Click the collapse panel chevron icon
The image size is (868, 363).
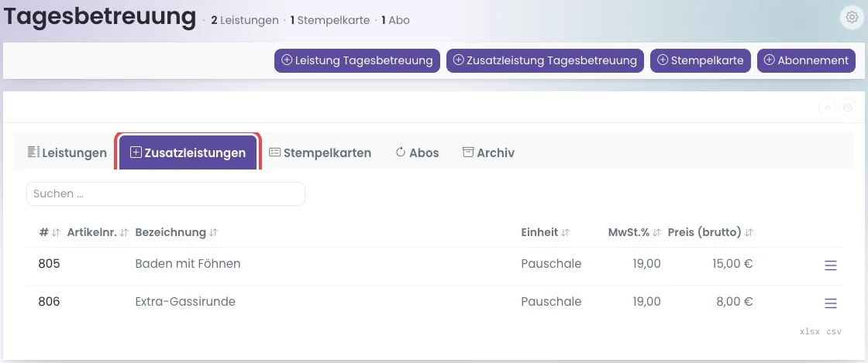(827, 108)
